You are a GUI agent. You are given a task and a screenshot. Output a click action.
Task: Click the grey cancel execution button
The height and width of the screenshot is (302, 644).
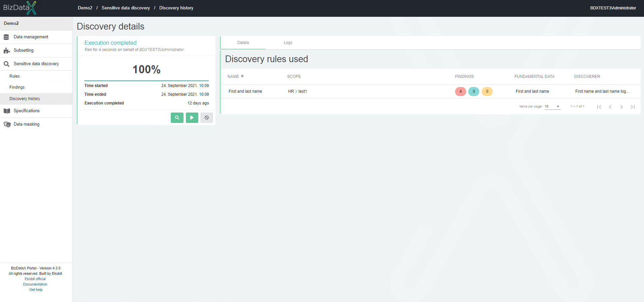tap(207, 118)
